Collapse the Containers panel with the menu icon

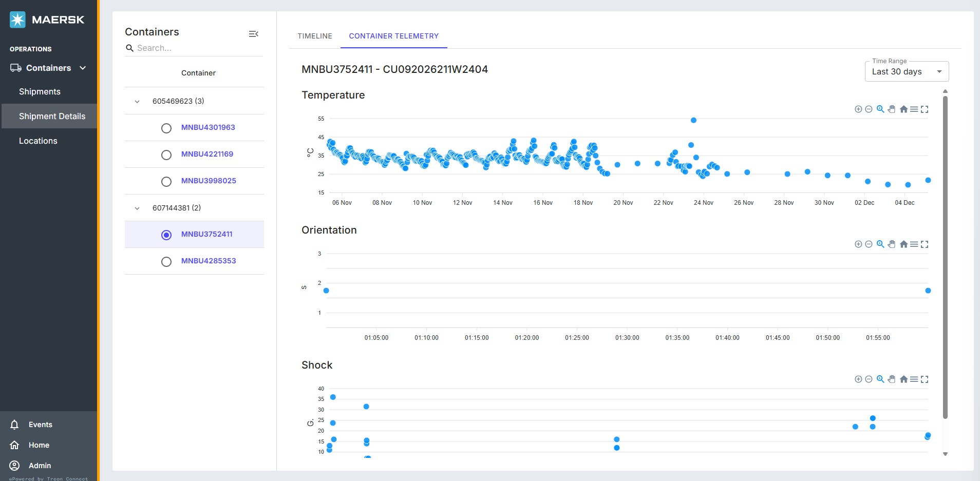pos(253,34)
